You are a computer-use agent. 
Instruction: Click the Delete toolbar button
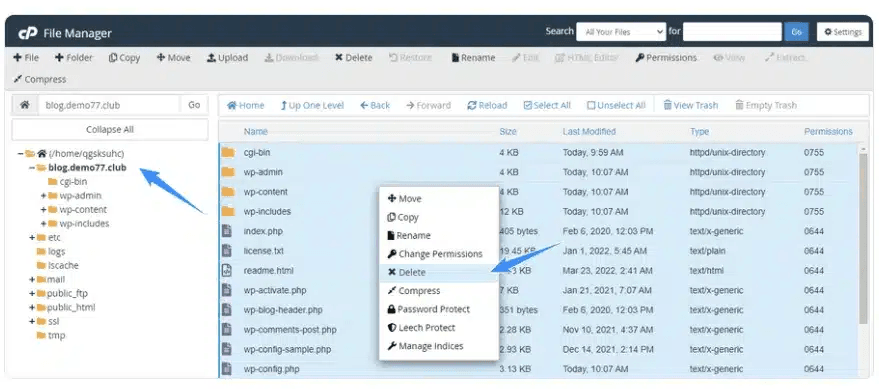pos(353,58)
